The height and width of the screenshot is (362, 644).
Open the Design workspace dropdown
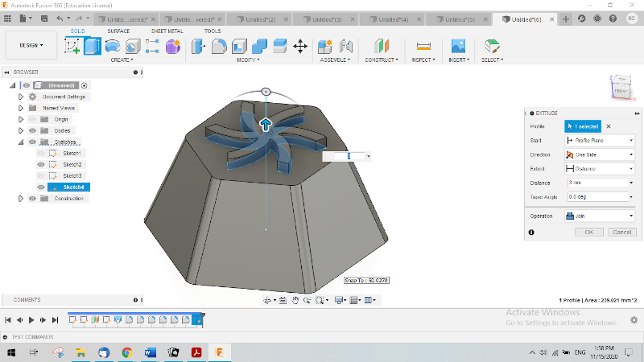[31, 45]
